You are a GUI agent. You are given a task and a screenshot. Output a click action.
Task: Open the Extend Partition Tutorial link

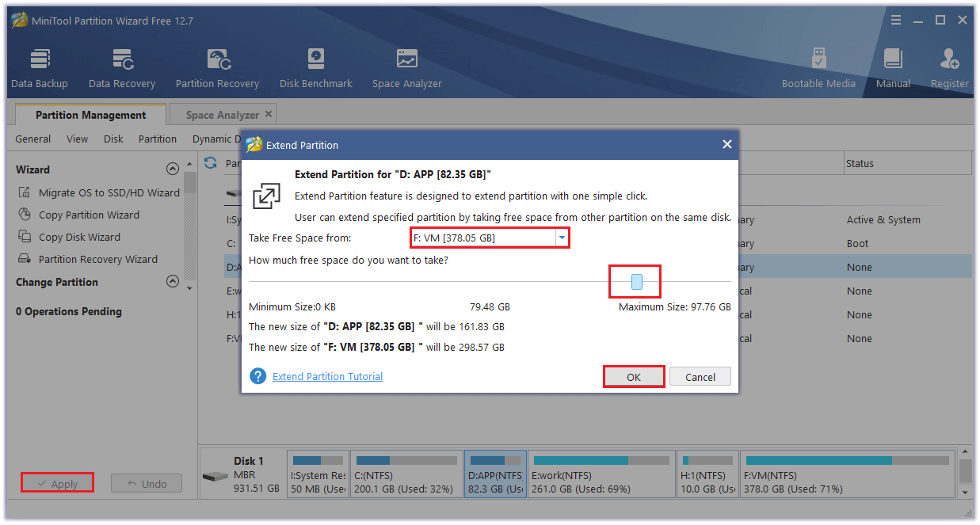[x=327, y=377]
